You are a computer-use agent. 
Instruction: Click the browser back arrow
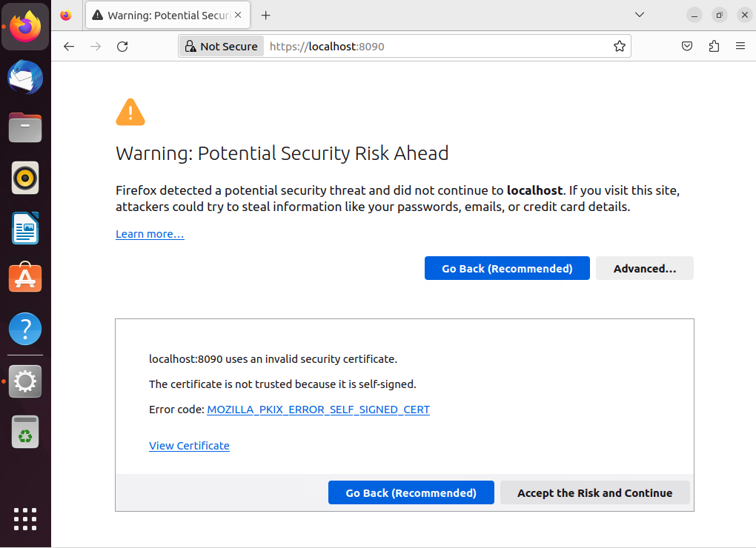[x=69, y=46]
